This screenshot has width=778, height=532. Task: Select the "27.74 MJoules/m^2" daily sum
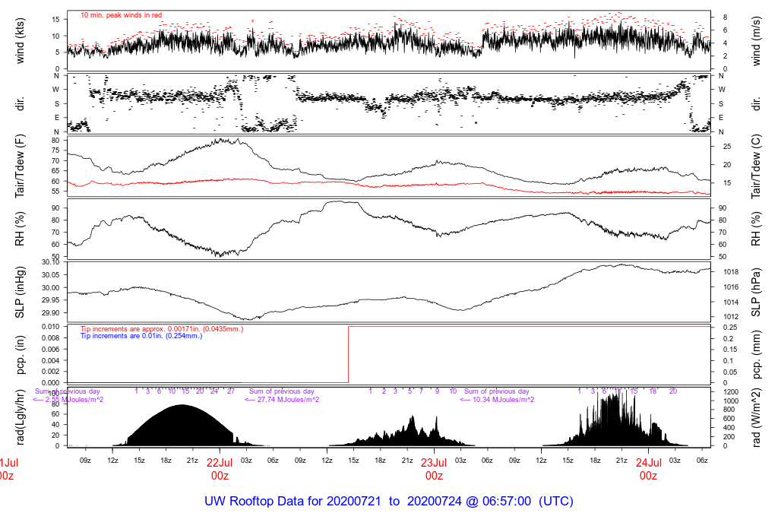282,400
